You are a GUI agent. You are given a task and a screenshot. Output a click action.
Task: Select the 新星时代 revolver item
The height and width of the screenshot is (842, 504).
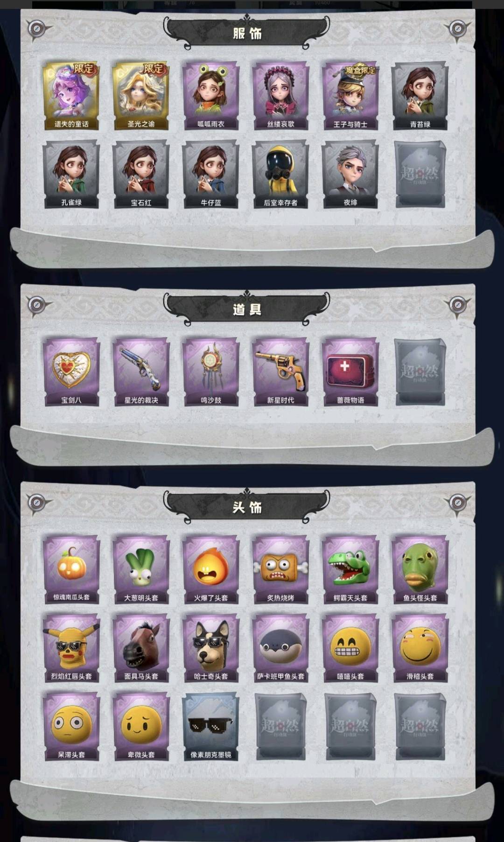click(x=280, y=372)
